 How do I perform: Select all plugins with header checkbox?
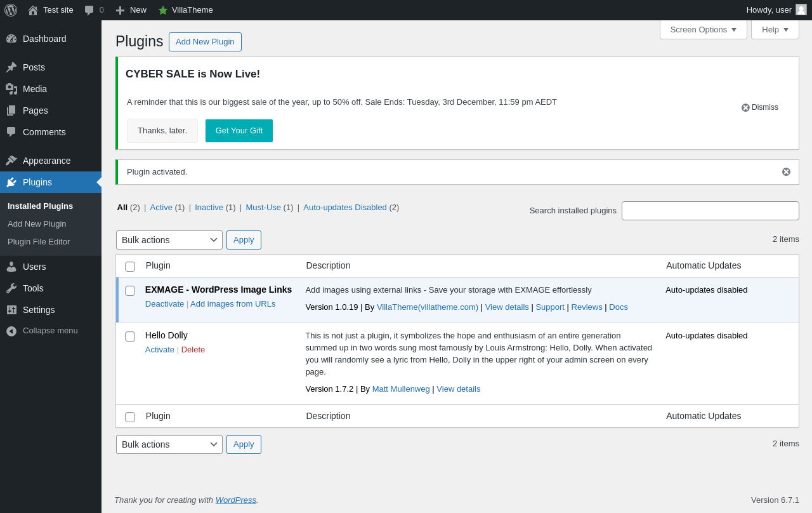pyautogui.click(x=130, y=267)
